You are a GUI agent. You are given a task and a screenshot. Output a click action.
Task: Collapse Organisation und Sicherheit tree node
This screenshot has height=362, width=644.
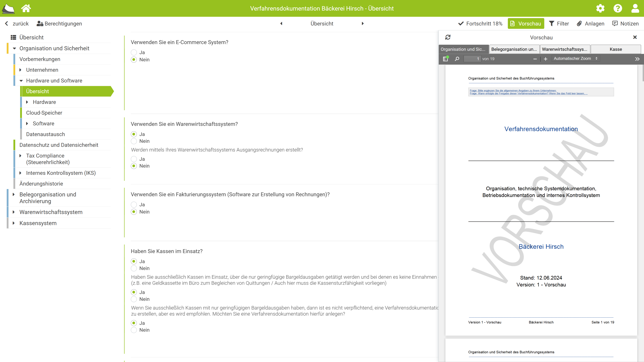[14, 48]
